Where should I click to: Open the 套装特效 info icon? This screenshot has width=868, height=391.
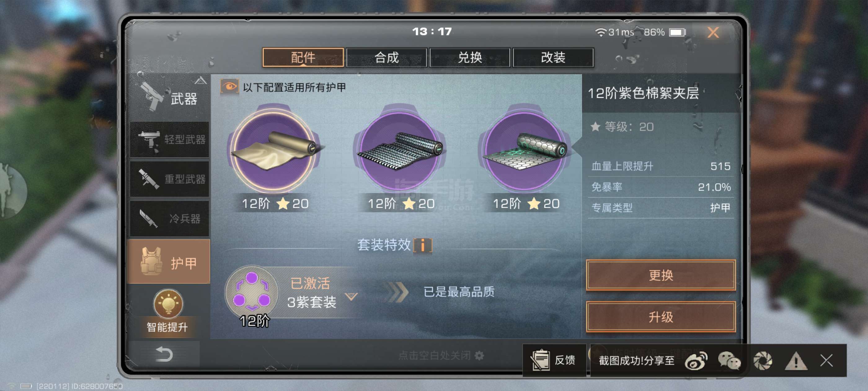[423, 245]
